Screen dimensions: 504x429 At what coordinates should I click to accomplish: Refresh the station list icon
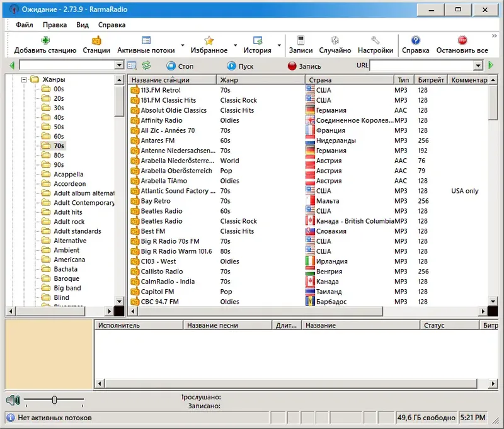pos(147,65)
